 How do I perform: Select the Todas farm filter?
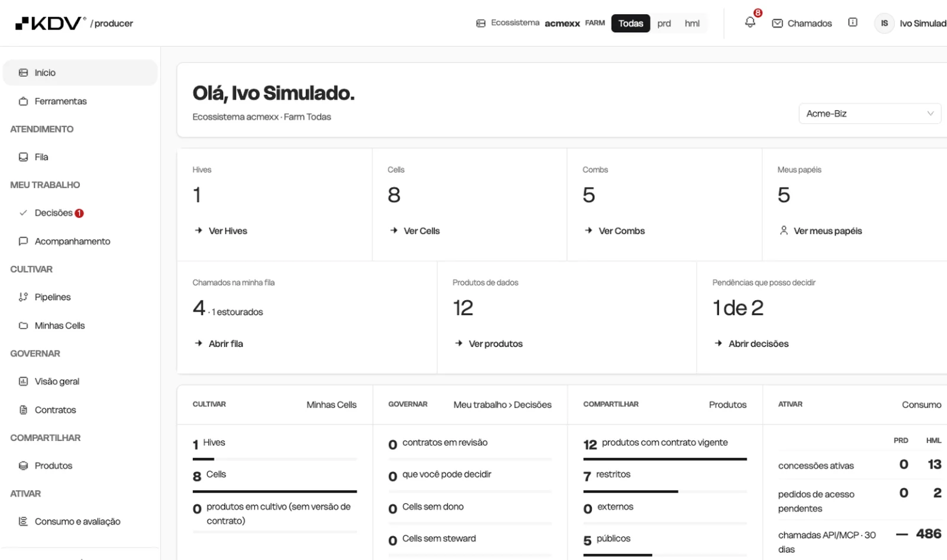[x=630, y=23]
